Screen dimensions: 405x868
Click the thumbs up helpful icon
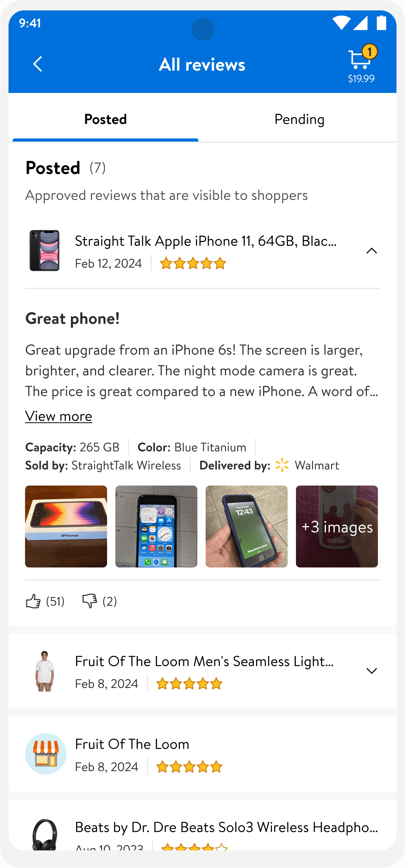33,601
